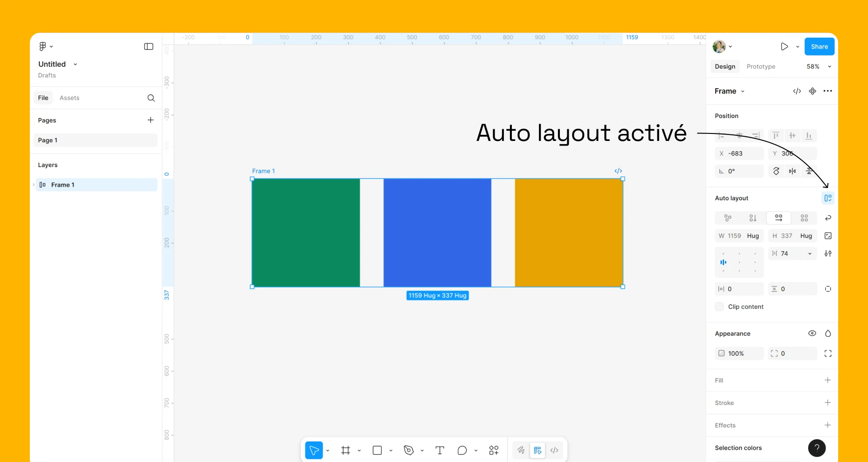868x462 pixels.
Task: Click the X position input field
Action: [739, 154]
